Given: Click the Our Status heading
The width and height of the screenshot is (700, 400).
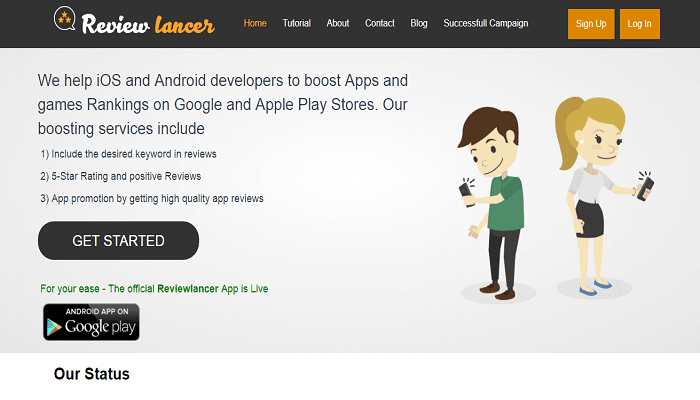Looking at the screenshot, I should point(91,375).
